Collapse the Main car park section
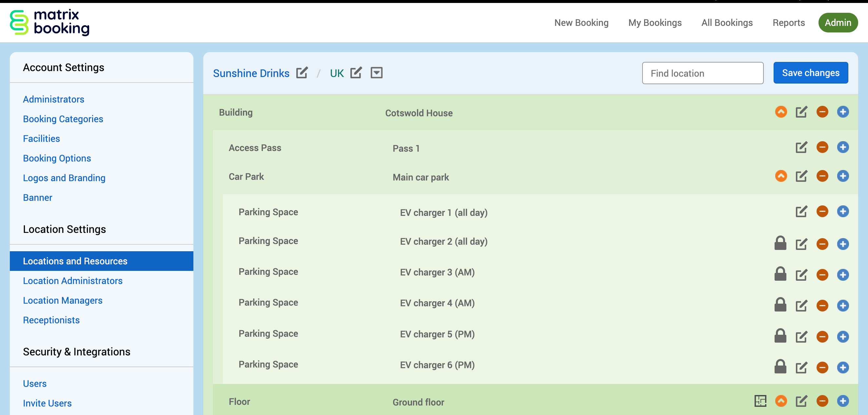Image resolution: width=868 pixels, height=415 pixels. point(781,176)
